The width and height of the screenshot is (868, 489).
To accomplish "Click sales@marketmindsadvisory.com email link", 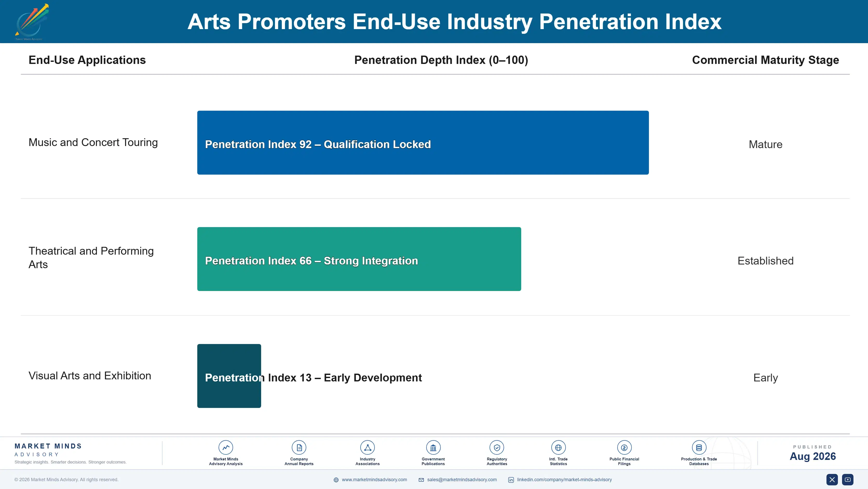I will click(462, 480).
